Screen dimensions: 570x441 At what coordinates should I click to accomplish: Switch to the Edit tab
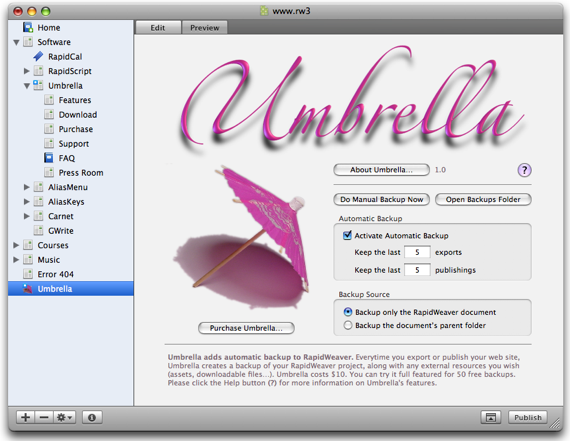(x=158, y=28)
